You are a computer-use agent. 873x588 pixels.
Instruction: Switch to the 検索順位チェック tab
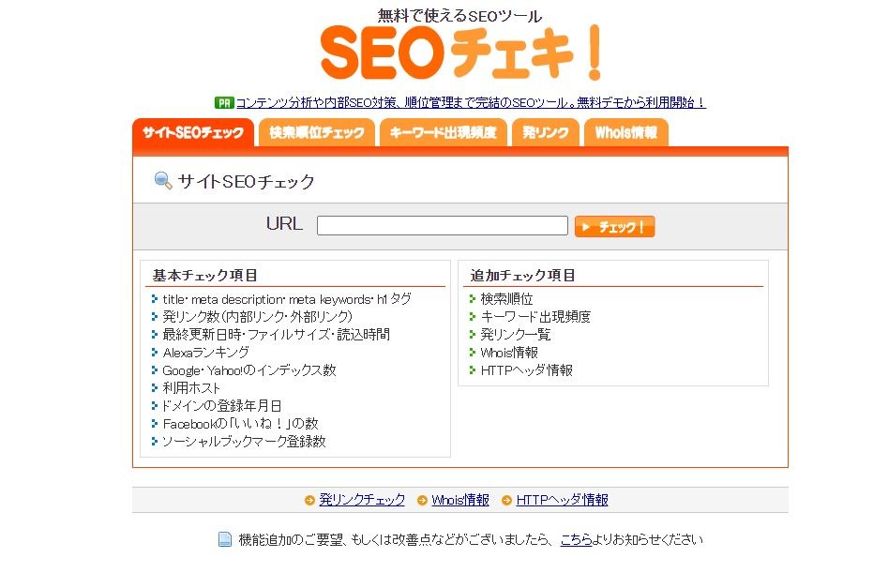[317, 133]
